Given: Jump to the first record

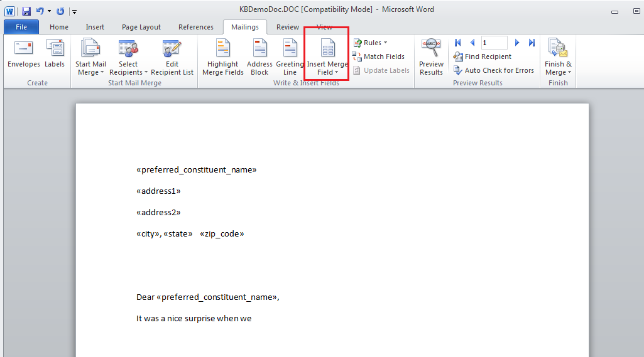Looking at the screenshot, I should pyautogui.click(x=458, y=43).
